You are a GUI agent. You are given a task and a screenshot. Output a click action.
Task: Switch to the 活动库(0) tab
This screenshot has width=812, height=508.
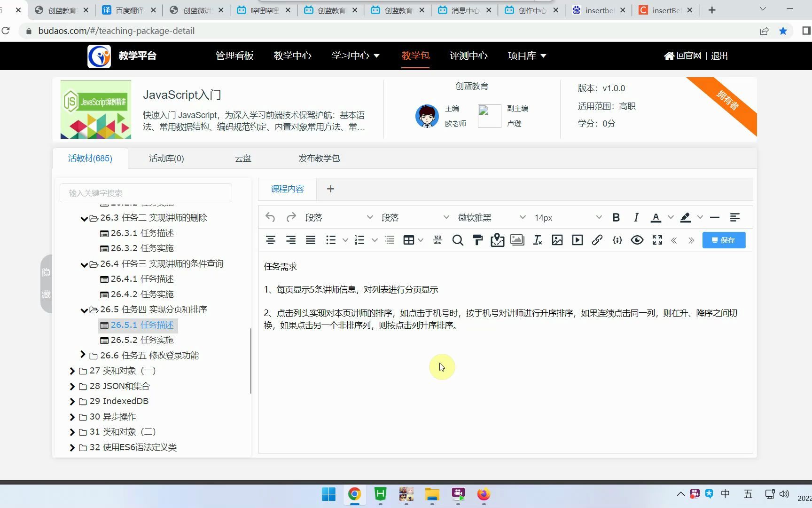pos(166,158)
